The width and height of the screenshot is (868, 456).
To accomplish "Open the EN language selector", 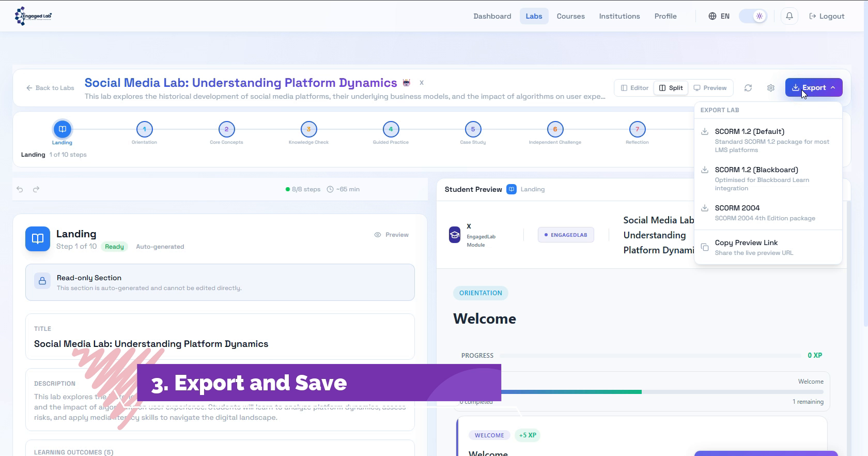I will (719, 16).
